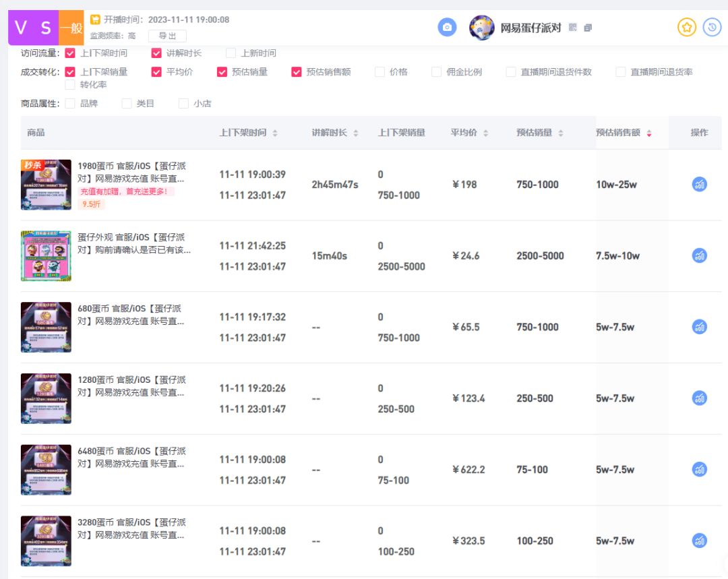Open thumbnail of 6480蛋币 product
Viewport: 728px width, 579px height.
[x=46, y=470]
